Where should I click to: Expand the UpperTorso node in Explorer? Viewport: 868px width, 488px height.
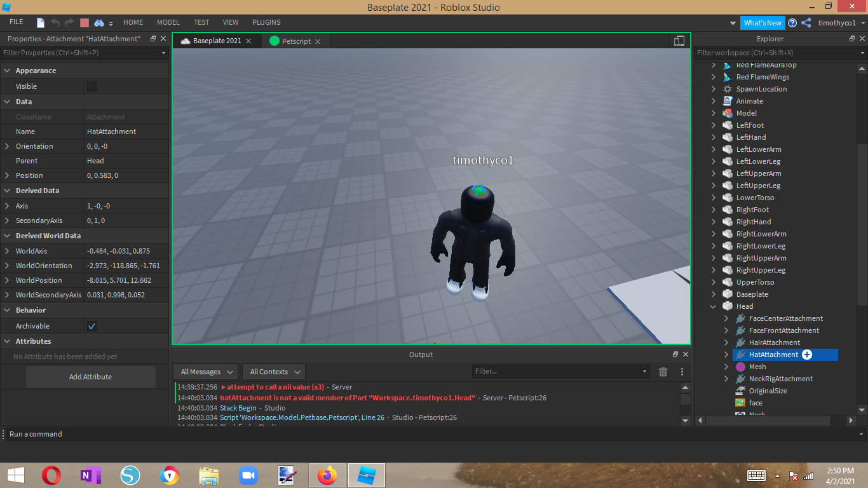[x=714, y=282]
